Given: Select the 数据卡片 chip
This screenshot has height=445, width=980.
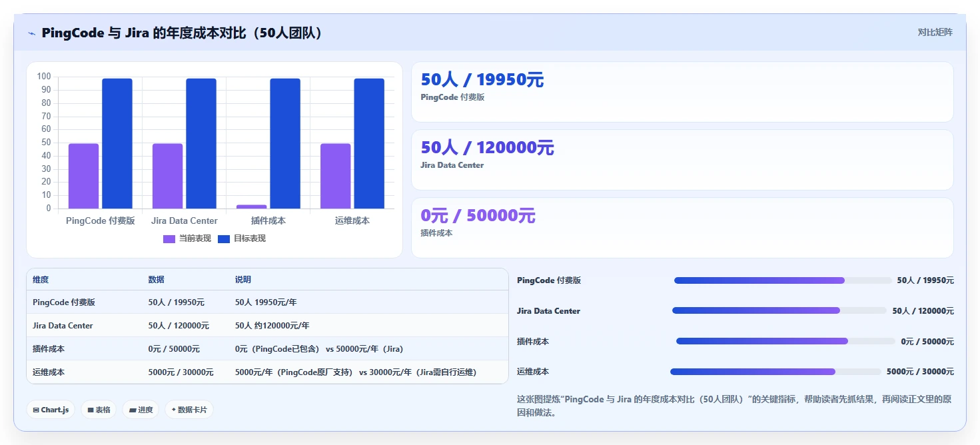Looking at the screenshot, I should point(189,410).
